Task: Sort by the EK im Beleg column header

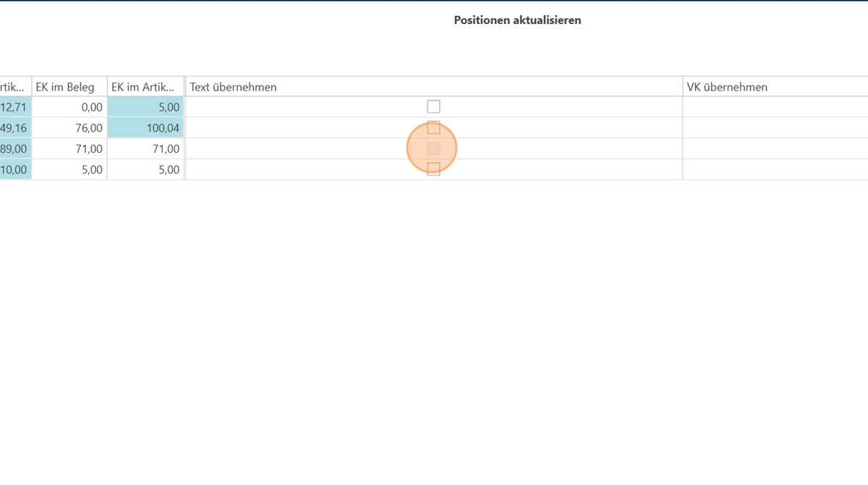Action: (x=69, y=87)
